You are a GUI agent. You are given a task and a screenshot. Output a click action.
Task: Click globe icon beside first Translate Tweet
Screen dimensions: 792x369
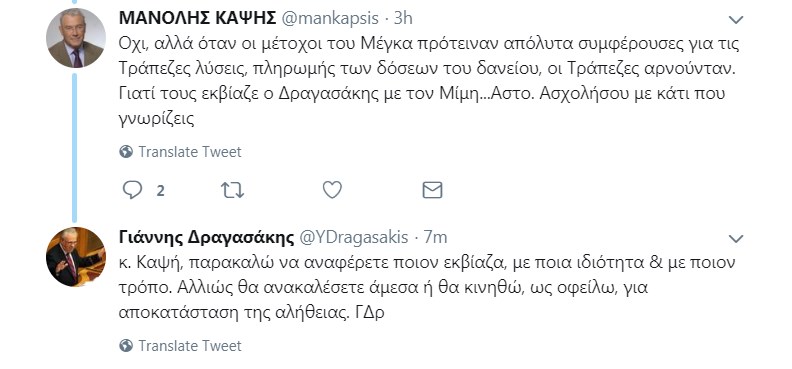[126, 151]
